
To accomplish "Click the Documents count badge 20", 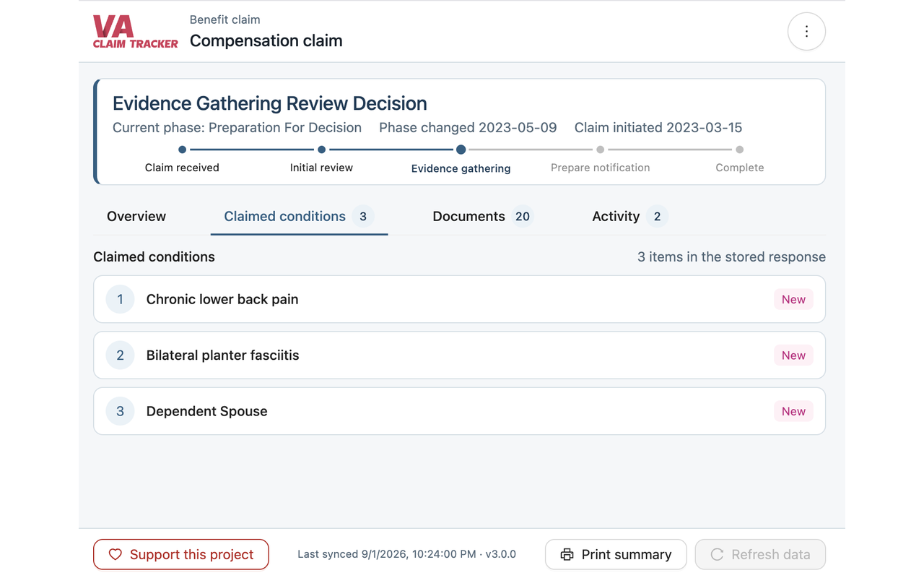I will coord(523,216).
